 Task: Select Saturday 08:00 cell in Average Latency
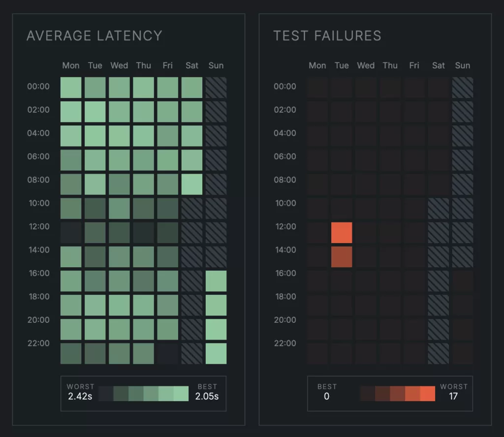(192, 184)
